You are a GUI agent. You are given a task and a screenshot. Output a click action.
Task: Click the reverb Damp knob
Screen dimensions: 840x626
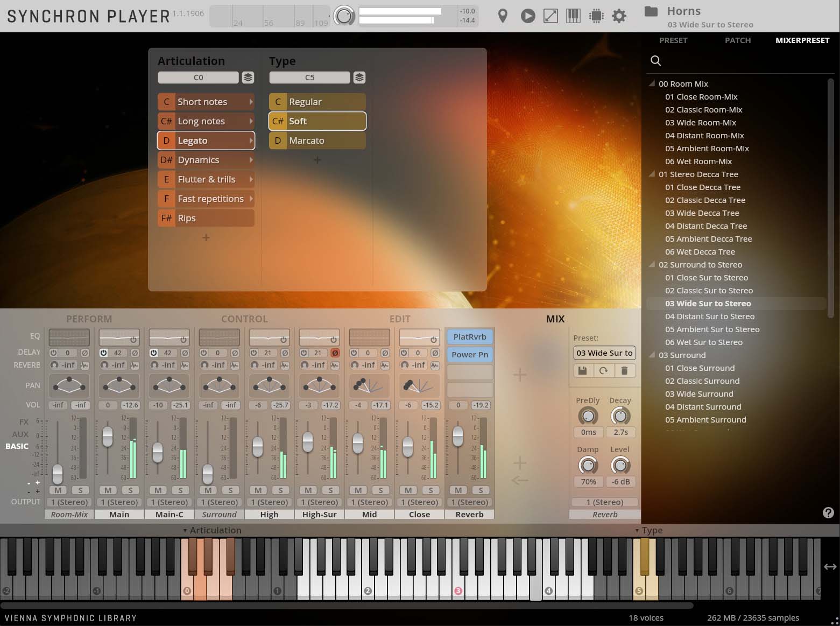click(588, 465)
